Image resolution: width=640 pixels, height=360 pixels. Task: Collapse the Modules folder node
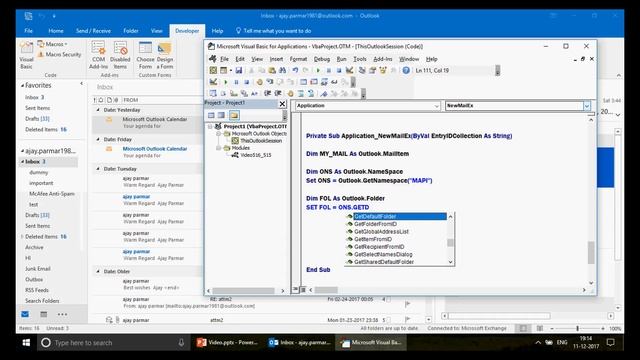click(x=218, y=148)
